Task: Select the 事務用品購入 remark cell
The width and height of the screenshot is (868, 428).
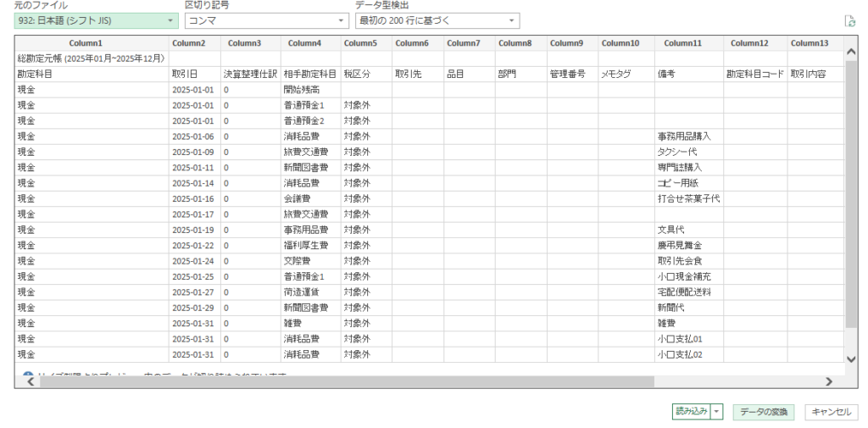Action: click(x=684, y=136)
